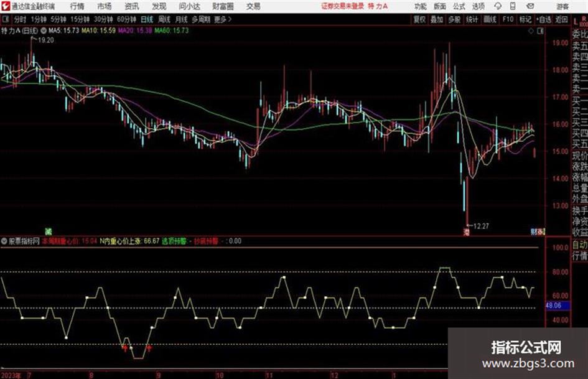Click the panel layout icon left of 分时
Image resolution: width=588 pixels, height=379 pixels.
pos(6,19)
